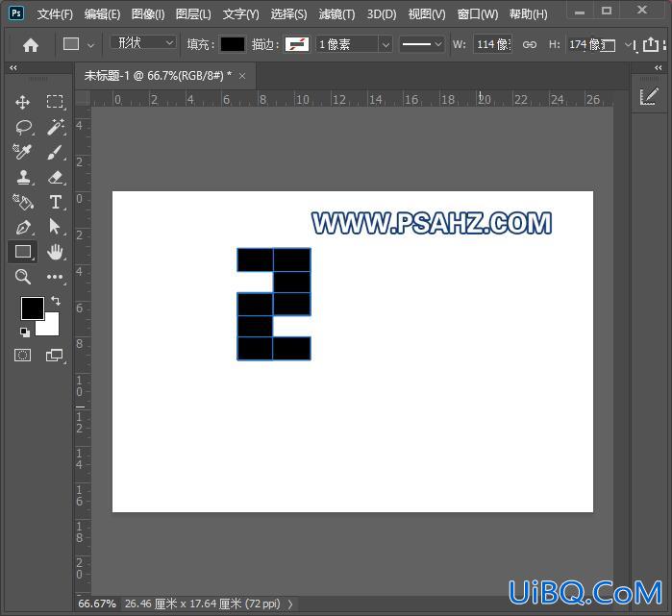Screen dimensions: 672x616
Task: Select the Lasso tool
Action: click(x=24, y=127)
